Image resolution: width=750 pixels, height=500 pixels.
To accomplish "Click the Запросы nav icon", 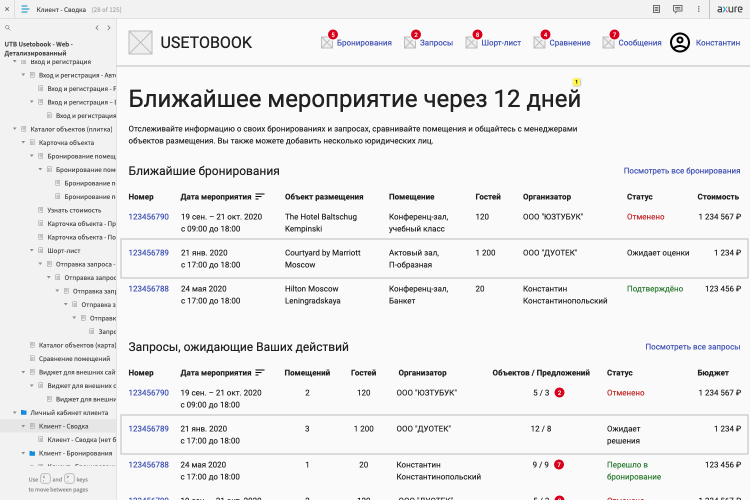I will coord(410,43).
